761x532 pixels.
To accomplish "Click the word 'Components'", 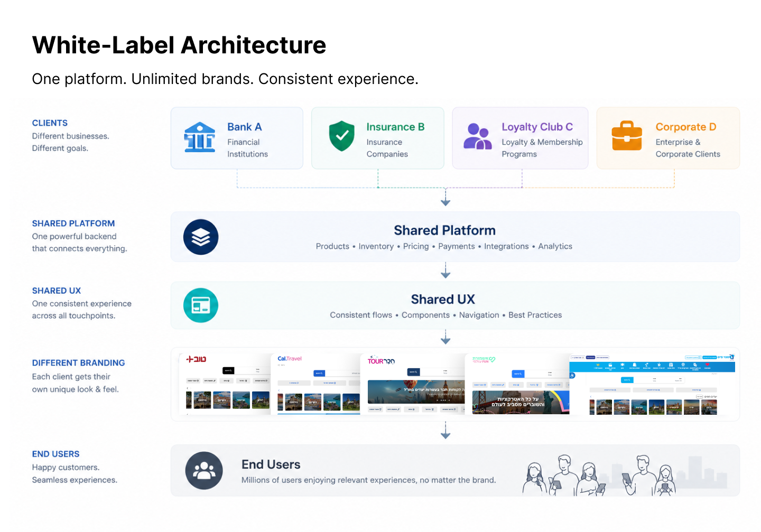I will (x=425, y=315).
